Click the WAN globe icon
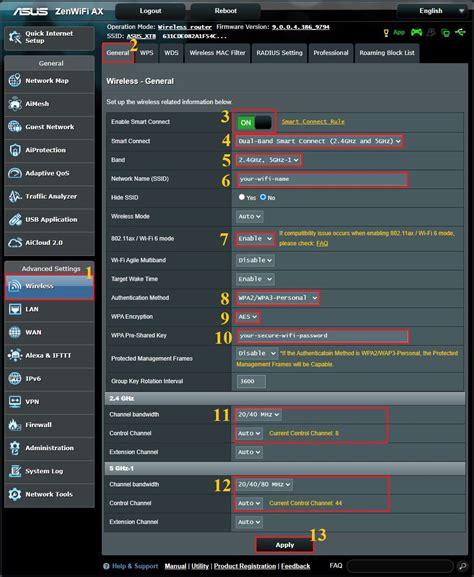The image size is (474, 577). [15, 332]
